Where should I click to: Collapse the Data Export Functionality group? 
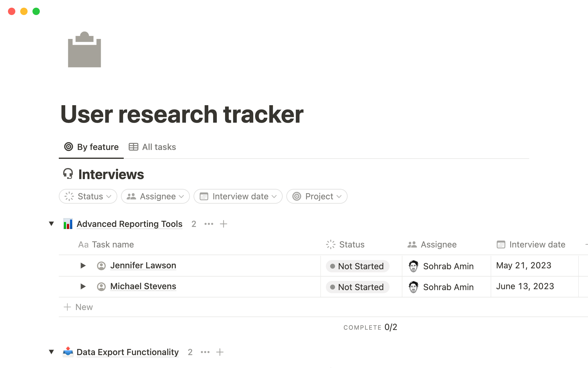click(51, 352)
